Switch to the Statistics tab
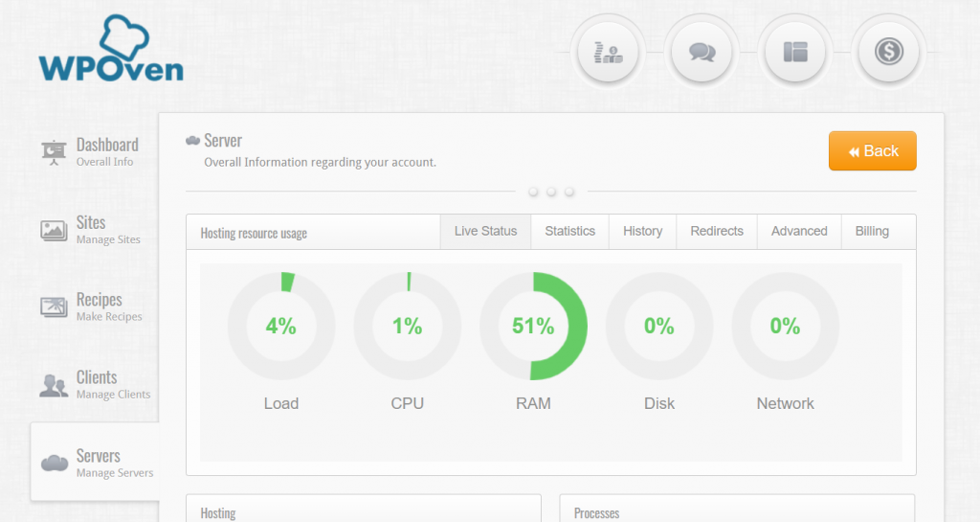980x522 pixels. [570, 231]
